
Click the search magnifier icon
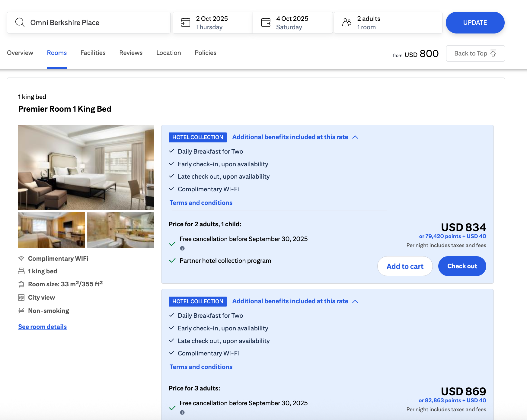pyautogui.click(x=20, y=22)
